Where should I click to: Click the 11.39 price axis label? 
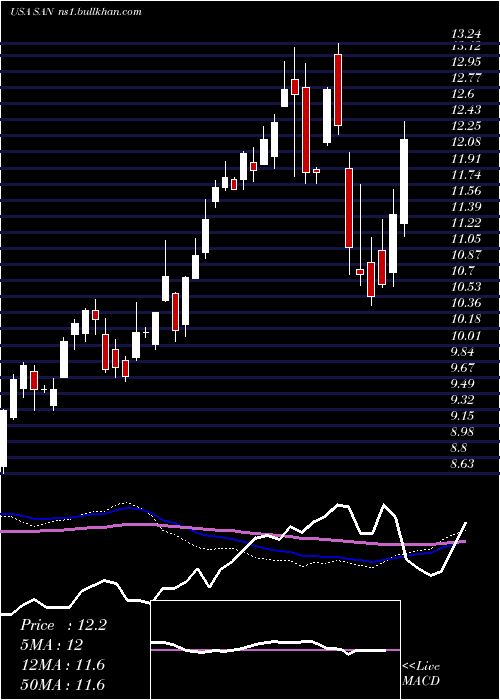pos(467,207)
